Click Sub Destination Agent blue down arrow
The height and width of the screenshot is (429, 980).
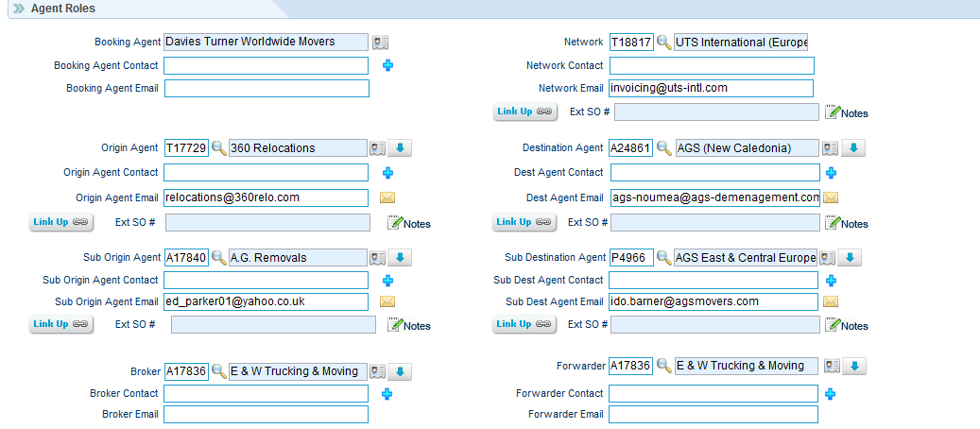pos(850,257)
